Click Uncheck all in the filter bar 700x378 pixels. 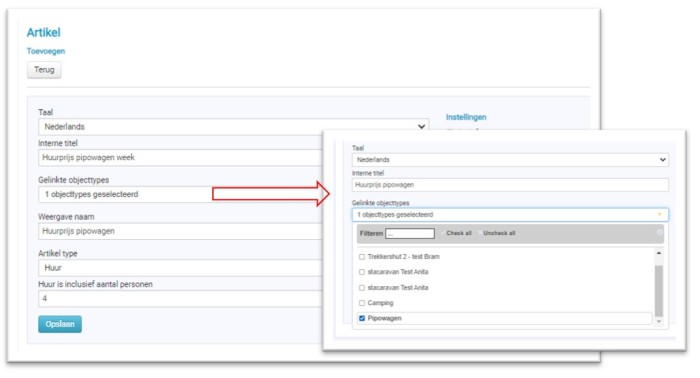click(499, 233)
